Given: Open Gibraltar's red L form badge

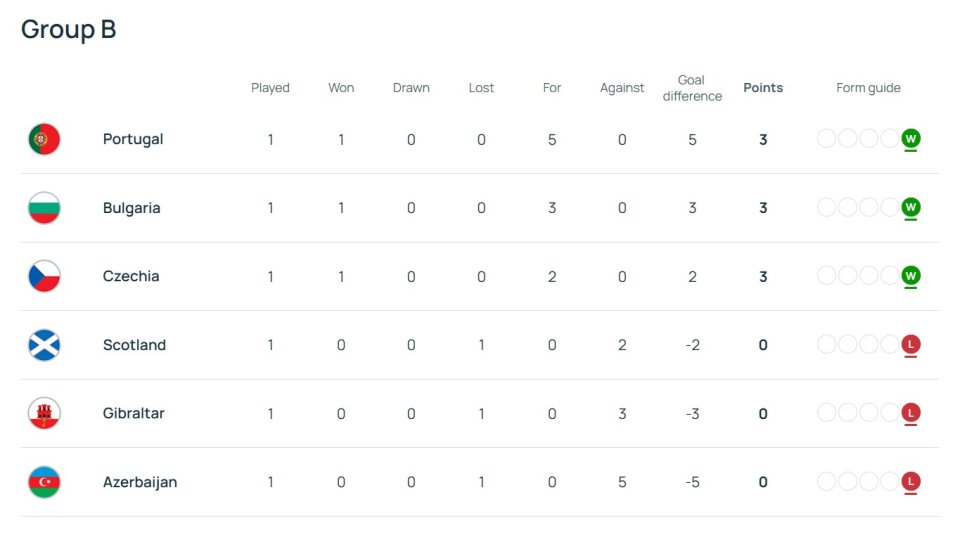Looking at the screenshot, I should (910, 413).
